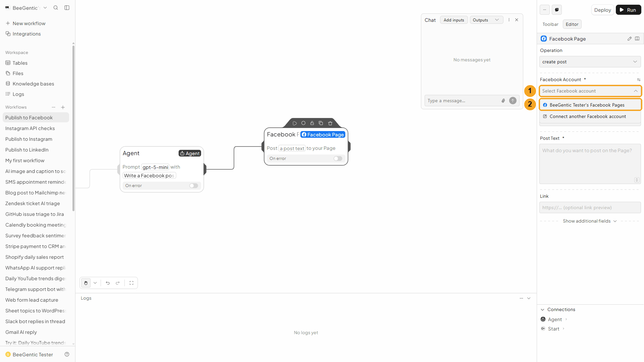Delete the Facebook Page node via the trash icon
The width and height of the screenshot is (644, 362).
(330, 123)
